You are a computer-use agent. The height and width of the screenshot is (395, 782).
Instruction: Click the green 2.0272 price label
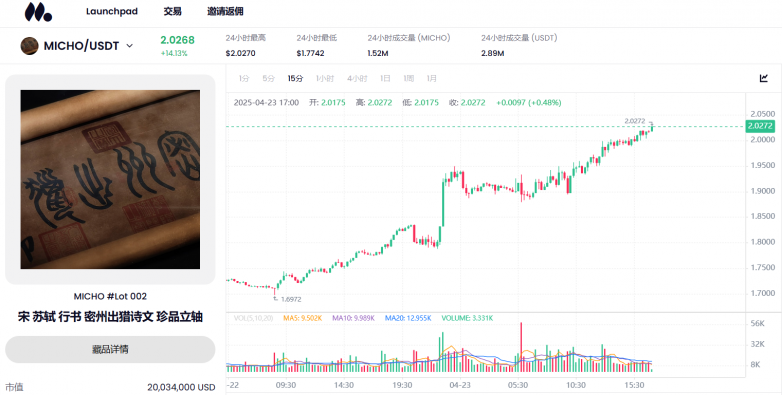760,126
